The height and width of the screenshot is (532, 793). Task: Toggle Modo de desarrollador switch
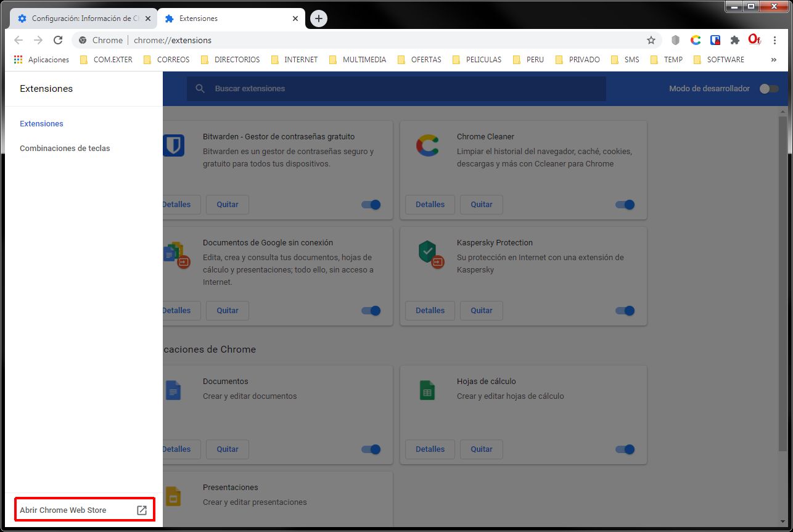pyautogui.click(x=769, y=89)
